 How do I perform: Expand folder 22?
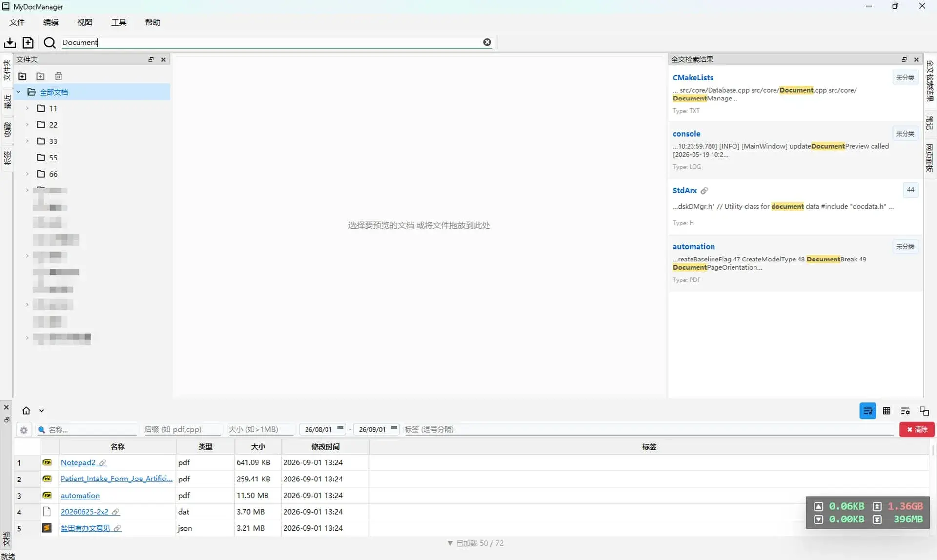point(27,125)
